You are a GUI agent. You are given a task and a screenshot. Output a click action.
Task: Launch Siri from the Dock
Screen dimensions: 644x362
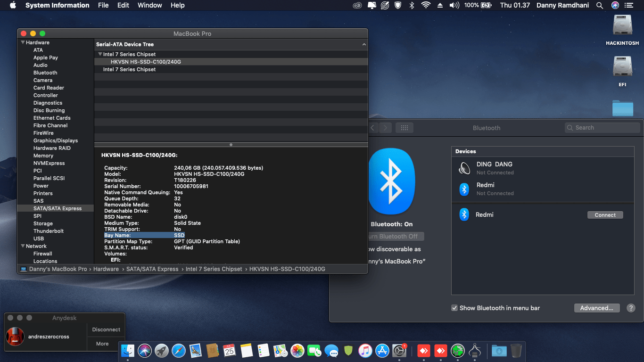tap(145, 351)
